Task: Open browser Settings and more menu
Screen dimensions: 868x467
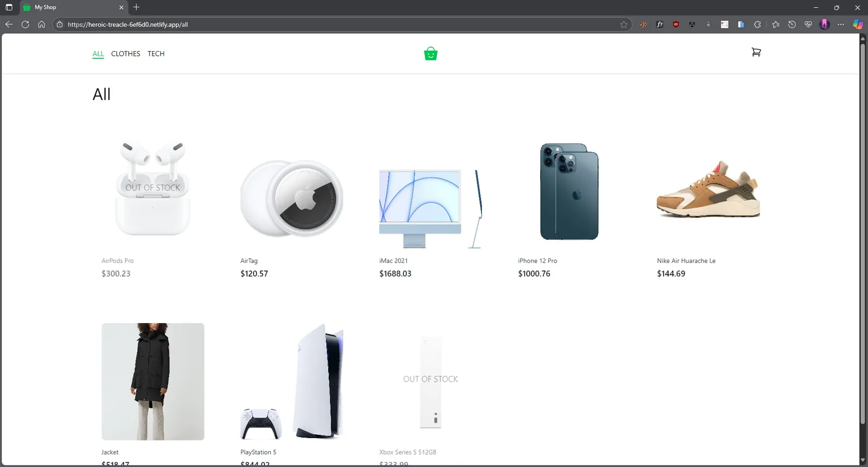Action: tap(841, 24)
